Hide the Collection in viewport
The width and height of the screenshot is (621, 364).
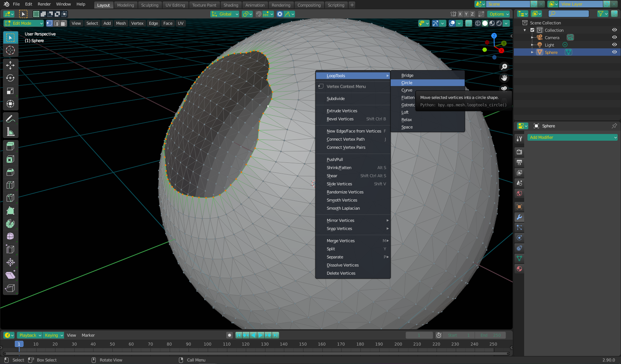point(614,30)
